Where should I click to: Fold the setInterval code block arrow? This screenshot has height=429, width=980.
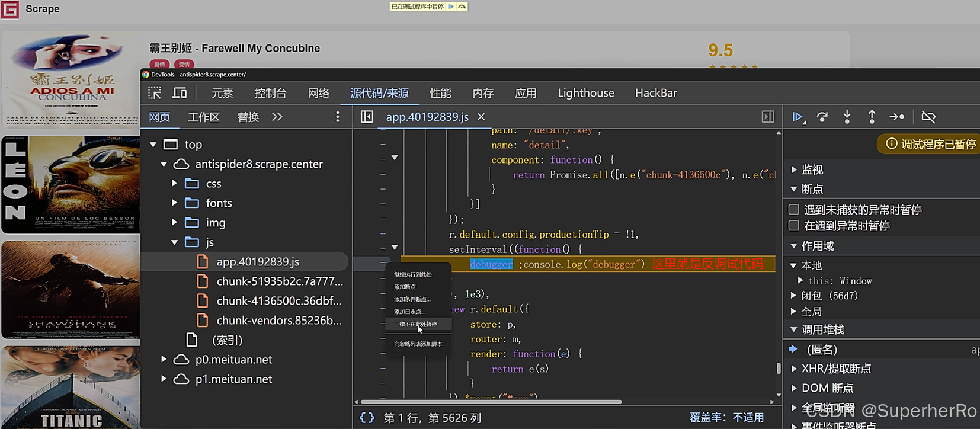click(395, 248)
